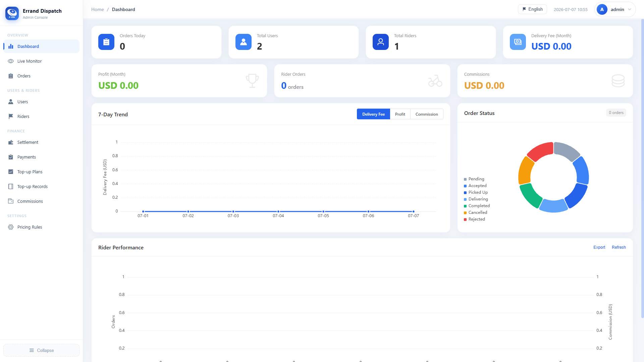Toggle Cancelled series in legend
Image resolution: width=644 pixels, height=362 pixels.
click(475, 213)
